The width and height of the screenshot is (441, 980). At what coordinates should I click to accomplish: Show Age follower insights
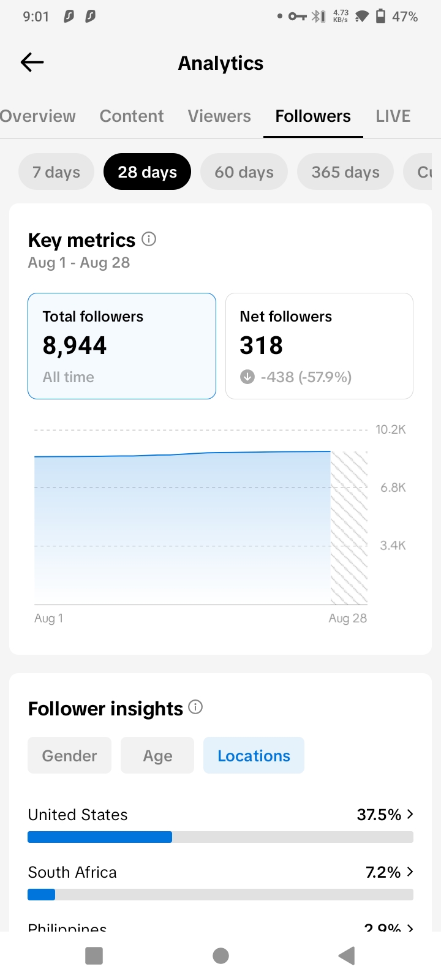(157, 755)
